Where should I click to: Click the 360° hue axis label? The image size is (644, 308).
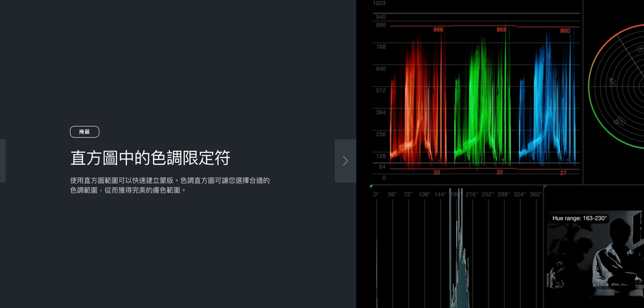coord(536,194)
